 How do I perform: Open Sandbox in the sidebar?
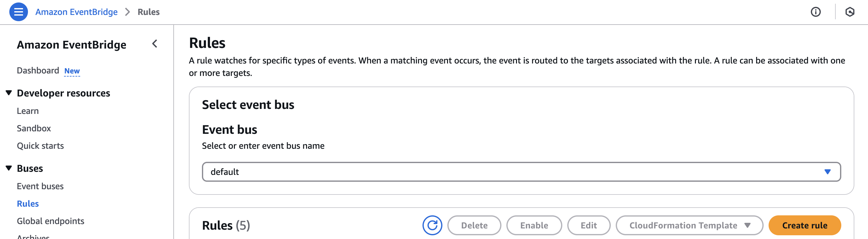point(34,128)
